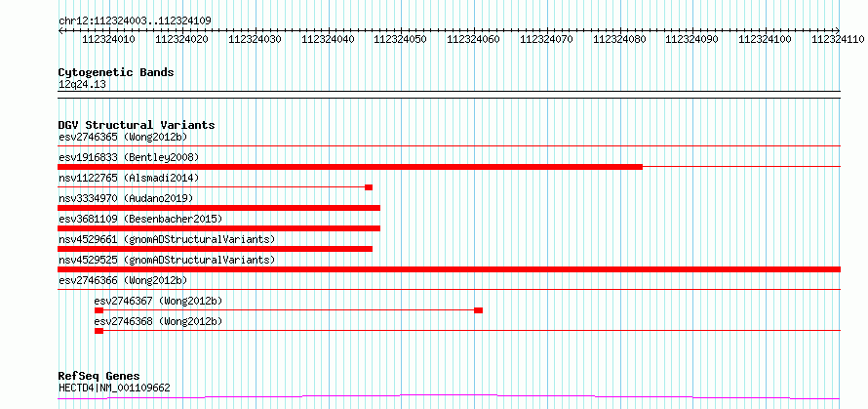
Task: Click the magenta HECTD4 gene track line
Action: coord(449,396)
